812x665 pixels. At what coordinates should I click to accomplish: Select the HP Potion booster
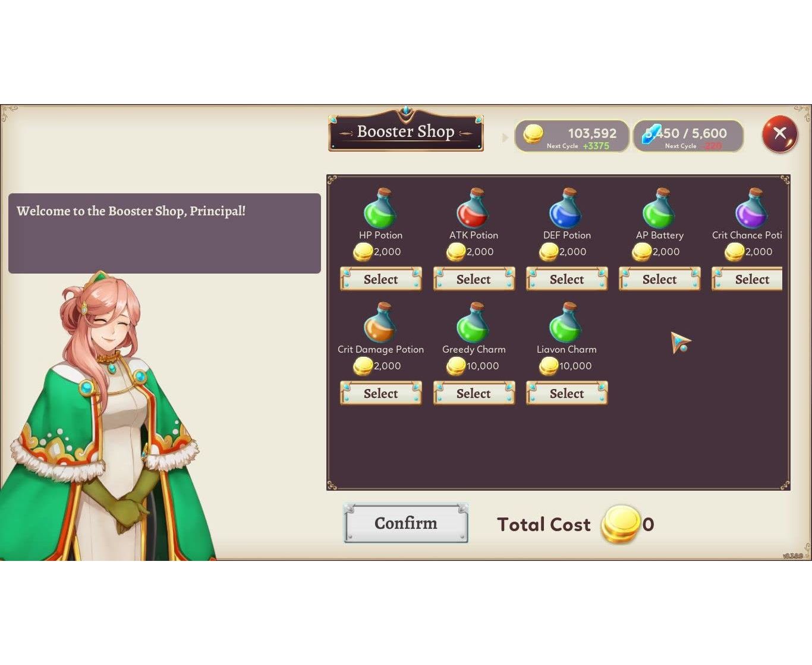click(x=381, y=279)
